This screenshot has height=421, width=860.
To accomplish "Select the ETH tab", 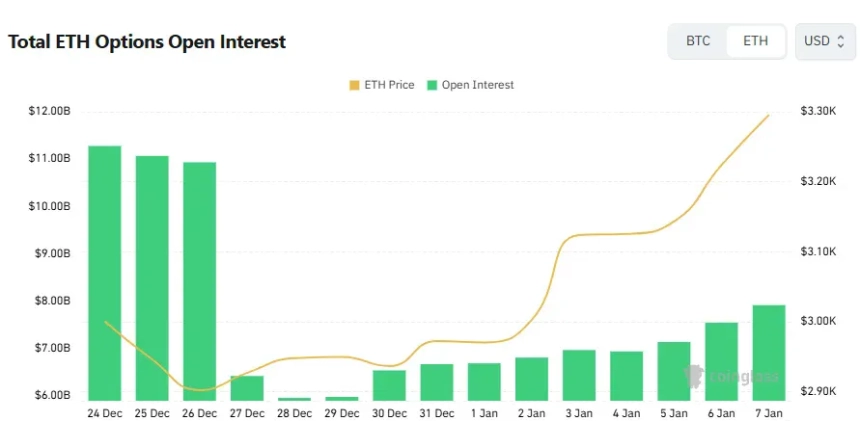I will (756, 41).
